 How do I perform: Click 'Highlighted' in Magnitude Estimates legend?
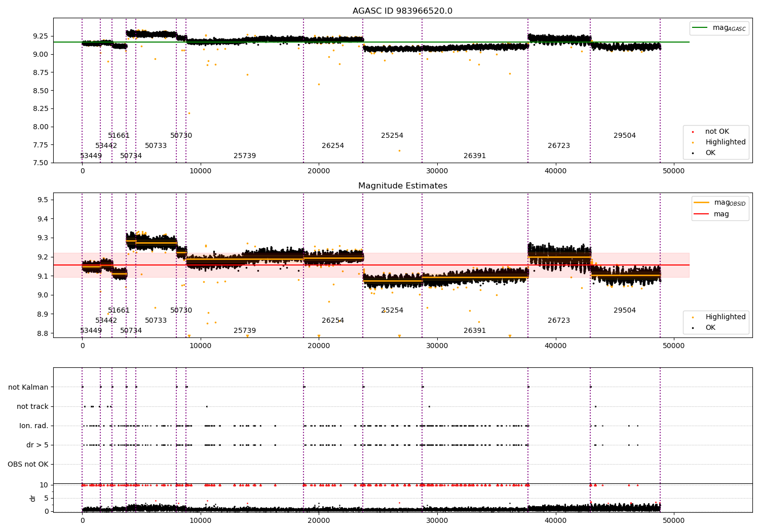[725, 317]
